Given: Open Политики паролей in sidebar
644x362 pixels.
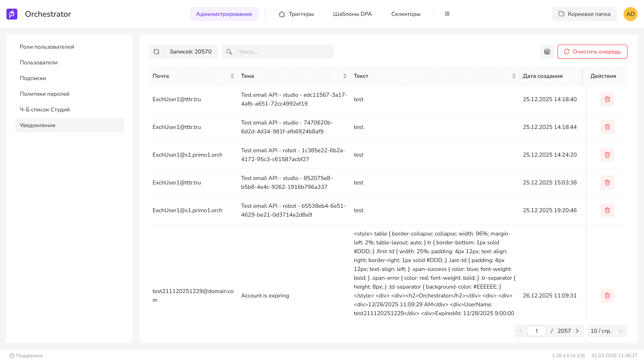Looking at the screenshot, I should pos(69,94).
